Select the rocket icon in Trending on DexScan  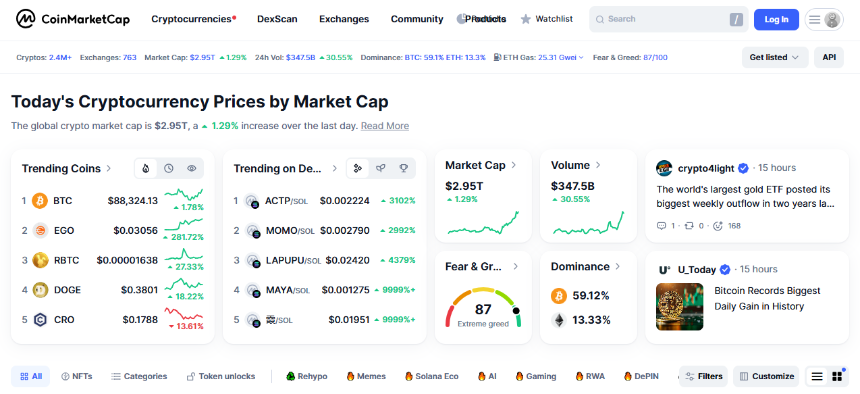[x=381, y=168]
